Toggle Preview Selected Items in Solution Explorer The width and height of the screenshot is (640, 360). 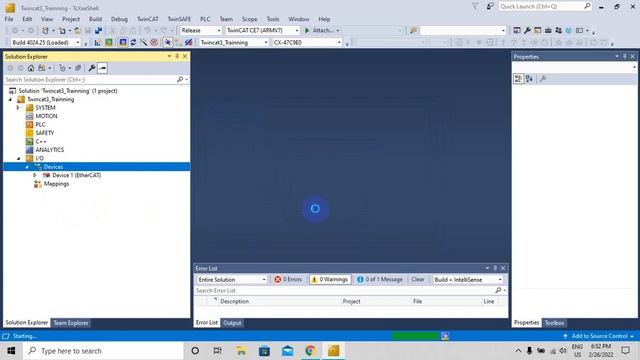click(x=102, y=68)
